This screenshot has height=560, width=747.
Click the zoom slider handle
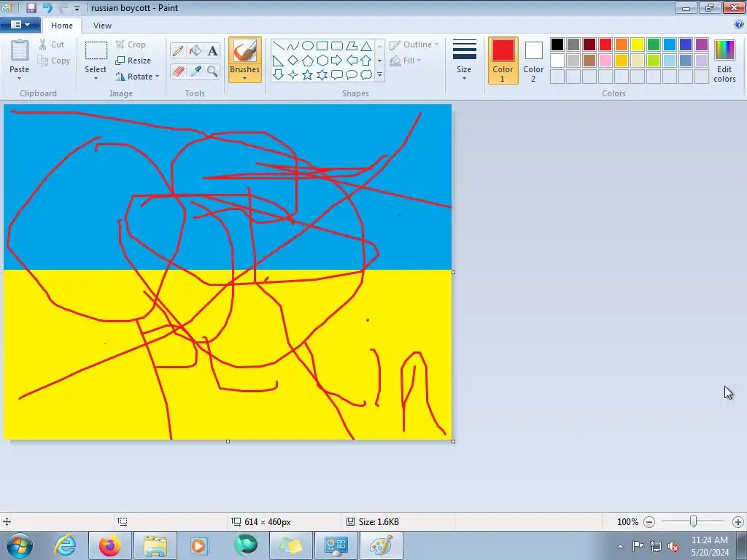[694, 521]
